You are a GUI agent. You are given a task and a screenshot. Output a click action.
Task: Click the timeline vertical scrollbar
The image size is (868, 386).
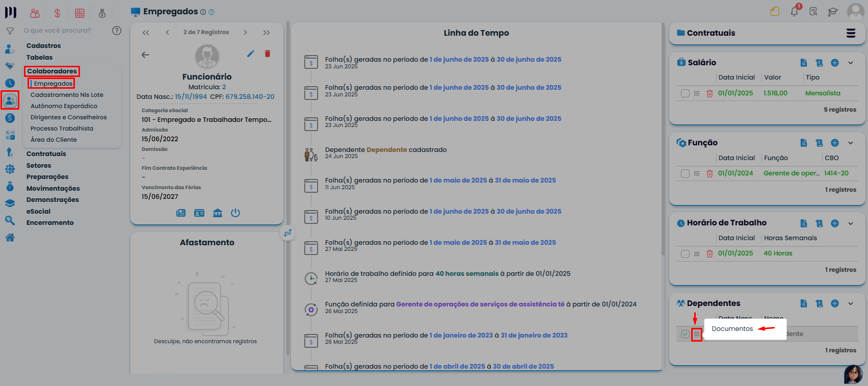[663, 139]
